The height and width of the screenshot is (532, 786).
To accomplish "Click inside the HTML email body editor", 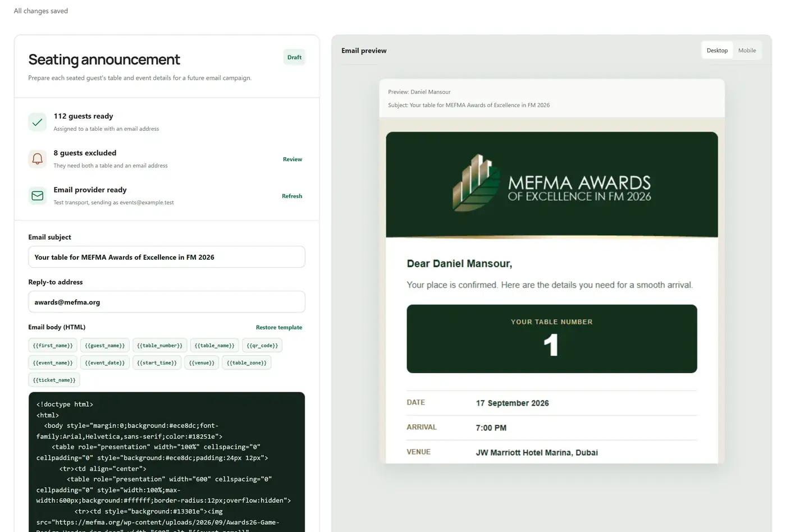I will (167, 462).
